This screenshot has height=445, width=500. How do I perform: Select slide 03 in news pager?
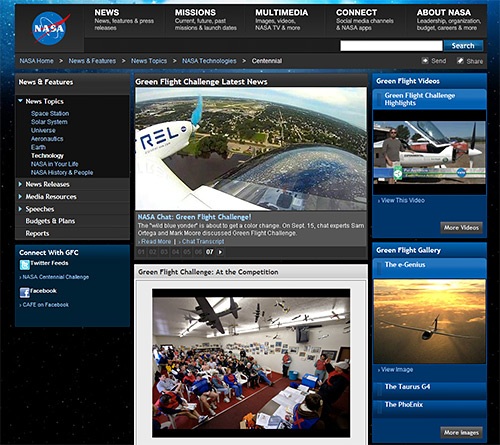pos(164,252)
